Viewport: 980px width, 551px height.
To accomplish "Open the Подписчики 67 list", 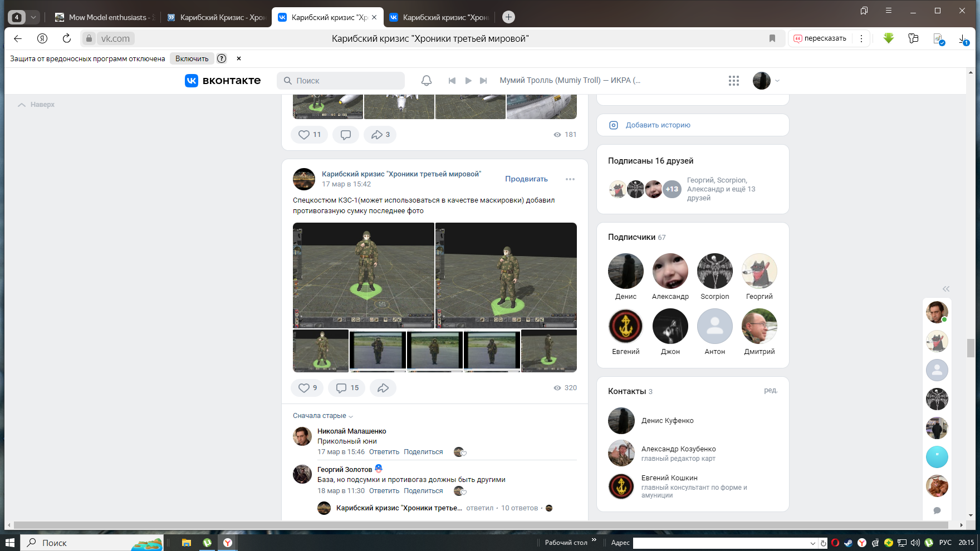I will (637, 237).
